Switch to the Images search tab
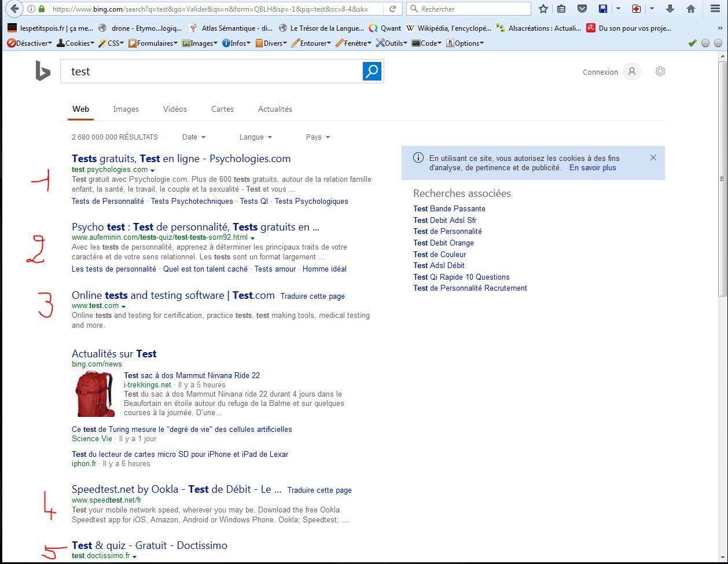This screenshot has height=564, width=728. [x=126, y=109]
